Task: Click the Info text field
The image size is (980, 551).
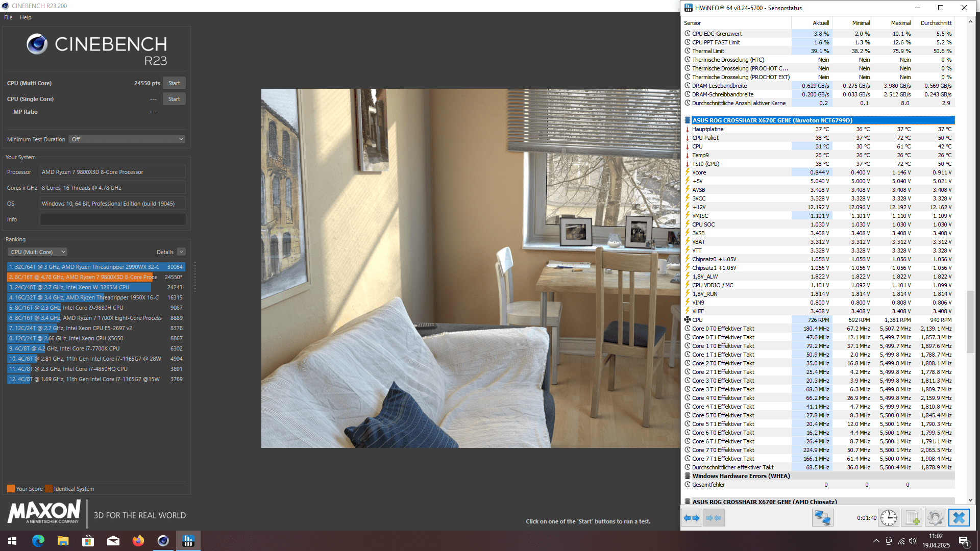Action: click(x=113, y=219)
